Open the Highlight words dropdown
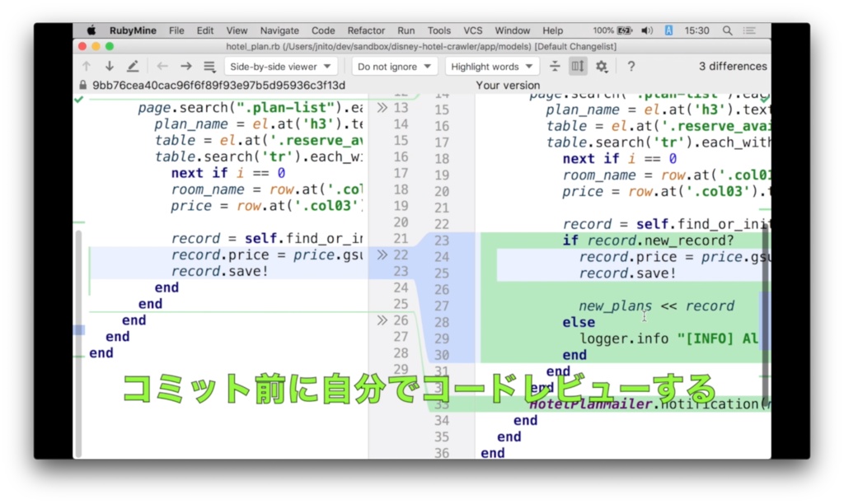This screenshot has height=504, width=844. 492,66
